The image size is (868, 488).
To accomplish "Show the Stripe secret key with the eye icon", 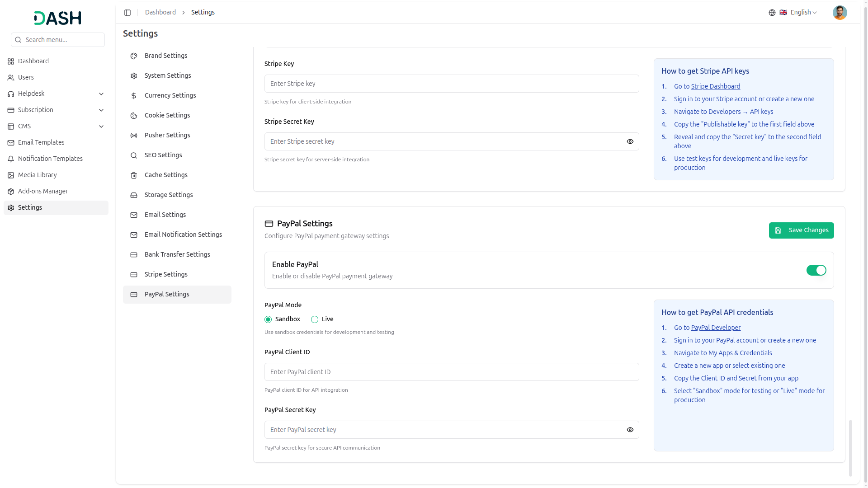I will [630, 141].
